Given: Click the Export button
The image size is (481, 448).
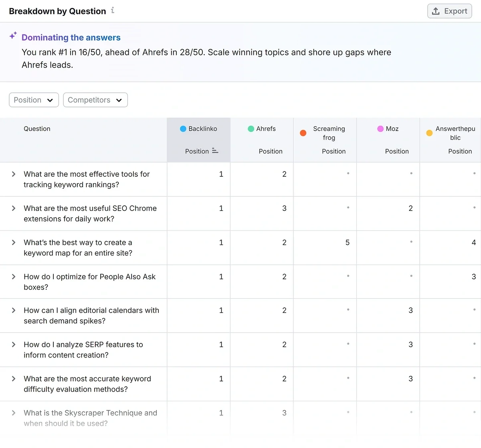Looking at the screenshot, I should [449, 11].
